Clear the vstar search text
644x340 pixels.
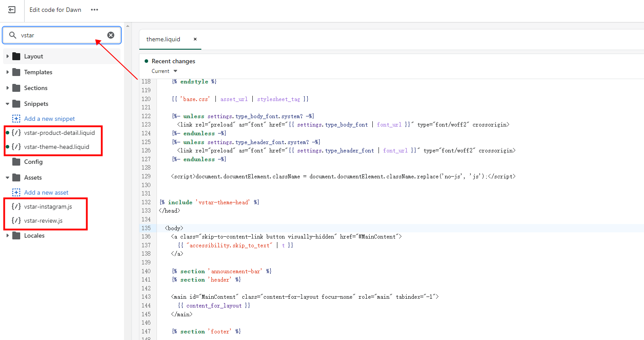(111, 35)
